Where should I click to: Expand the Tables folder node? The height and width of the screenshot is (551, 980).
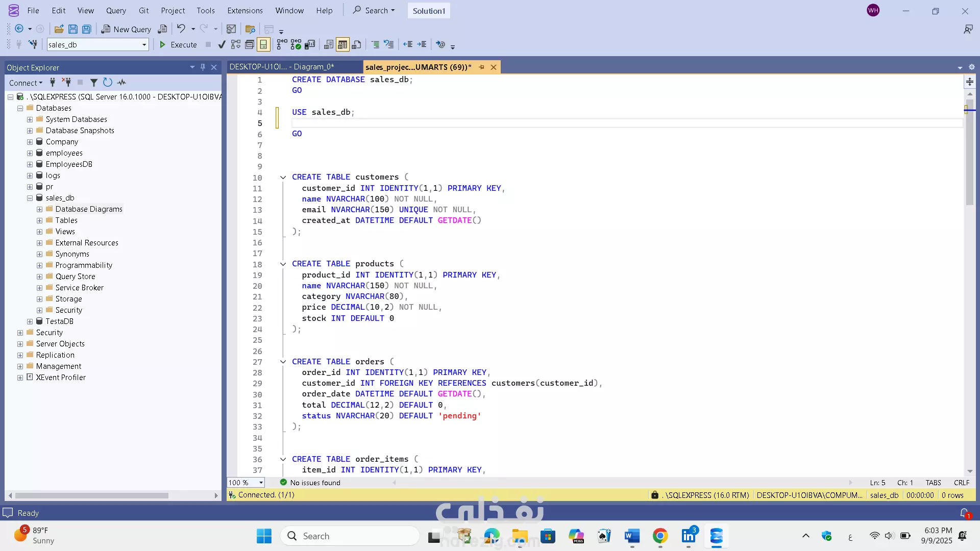39,220
